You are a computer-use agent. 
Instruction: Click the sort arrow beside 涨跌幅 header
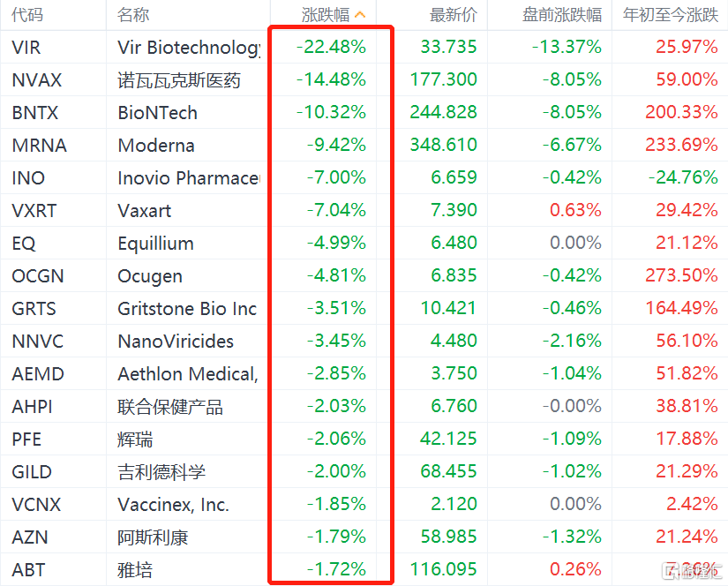pyautogui.click(x=359, y=15)
